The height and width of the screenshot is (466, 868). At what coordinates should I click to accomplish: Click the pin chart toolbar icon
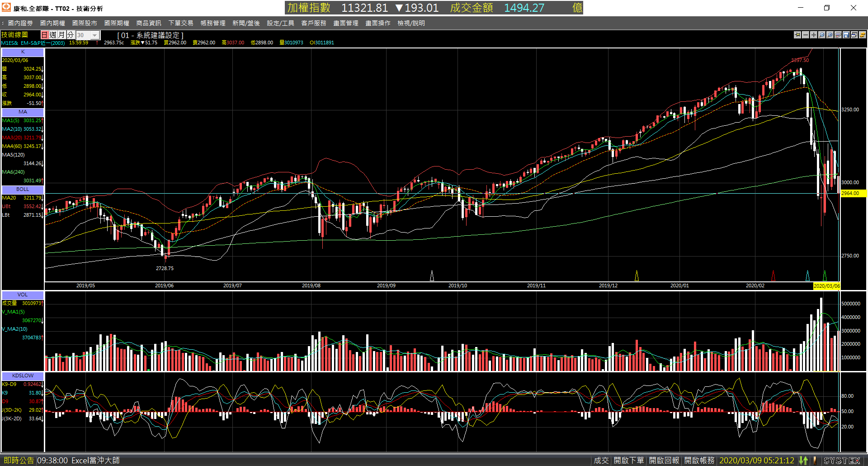[x=797, y=35]
